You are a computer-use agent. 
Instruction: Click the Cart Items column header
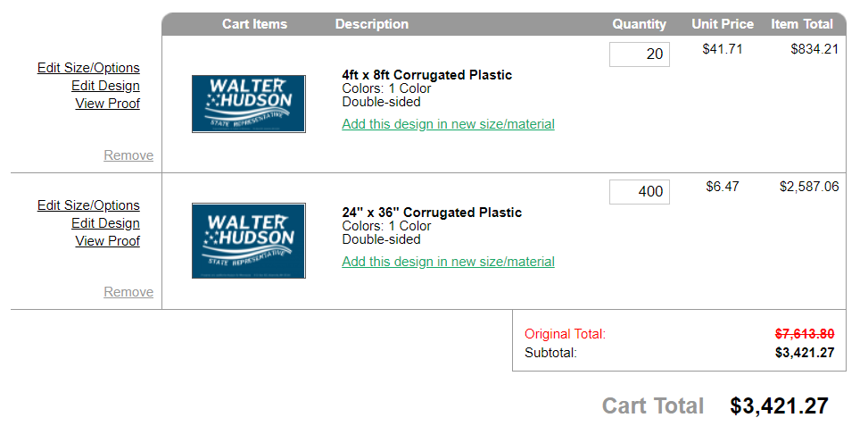(x=254, y=24)
